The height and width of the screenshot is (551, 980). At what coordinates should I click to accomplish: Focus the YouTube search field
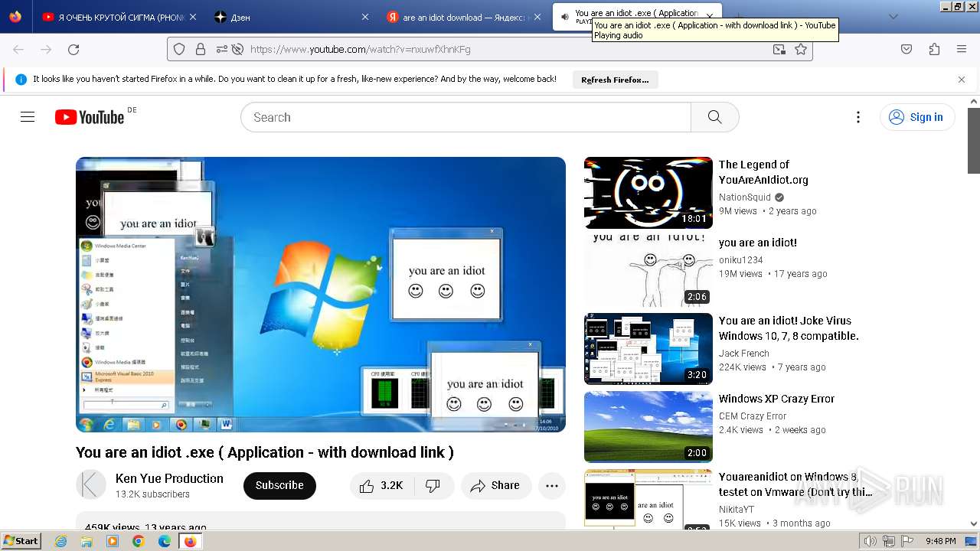465,117
